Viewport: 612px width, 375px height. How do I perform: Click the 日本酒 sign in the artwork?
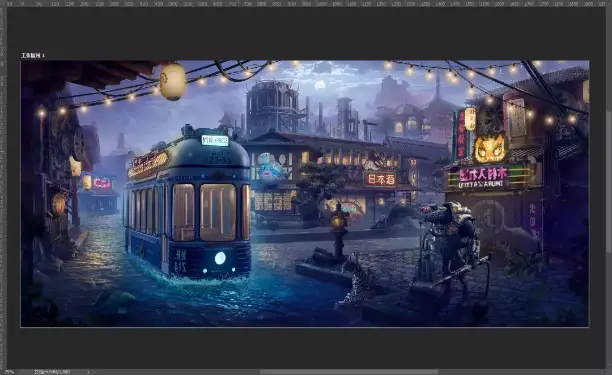point(380,179)
